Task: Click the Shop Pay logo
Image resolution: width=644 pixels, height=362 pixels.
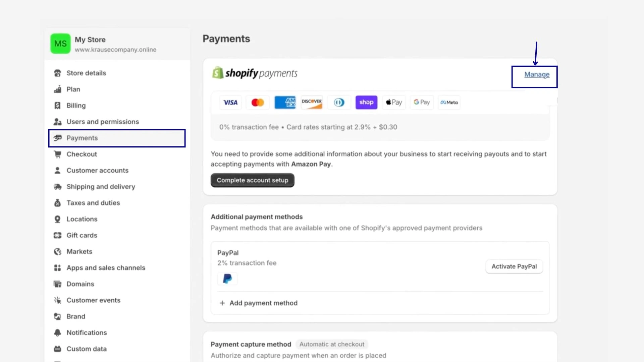Action: (x=366, y=102)
